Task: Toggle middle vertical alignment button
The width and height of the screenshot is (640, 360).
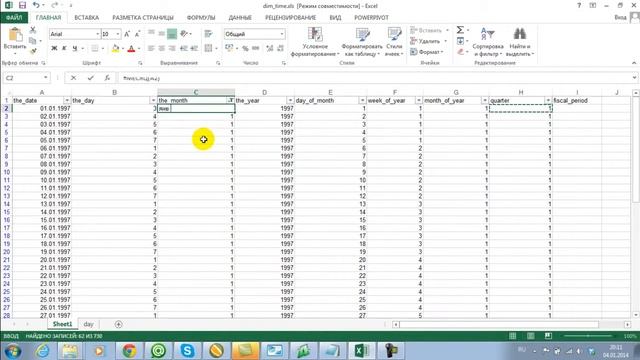Action: point(162,34)
